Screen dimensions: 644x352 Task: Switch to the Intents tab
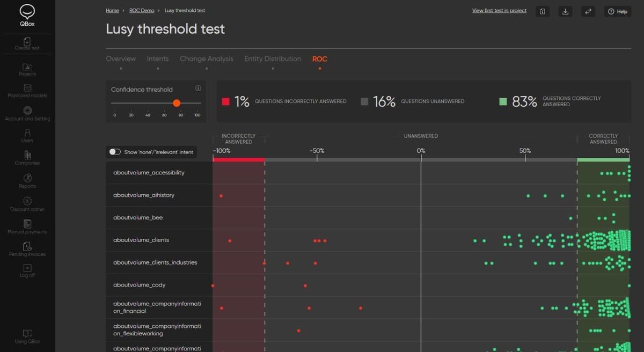tap(158, 59)
